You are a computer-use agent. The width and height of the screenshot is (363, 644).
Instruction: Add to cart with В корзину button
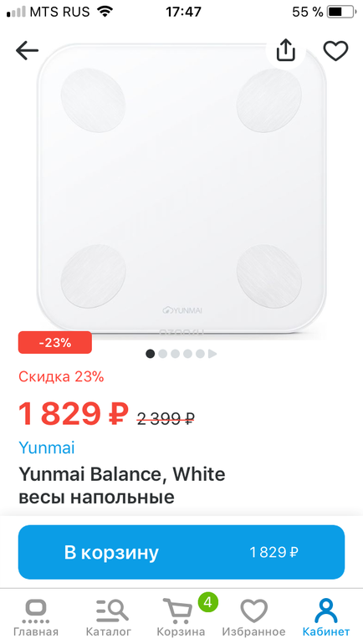click(181, 552)
